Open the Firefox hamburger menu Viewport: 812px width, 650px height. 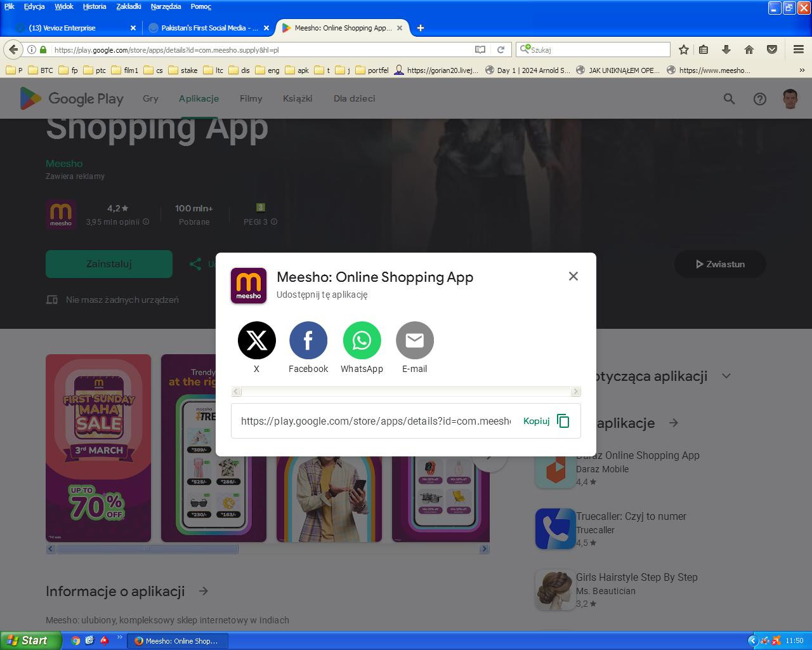pos(798,50)
